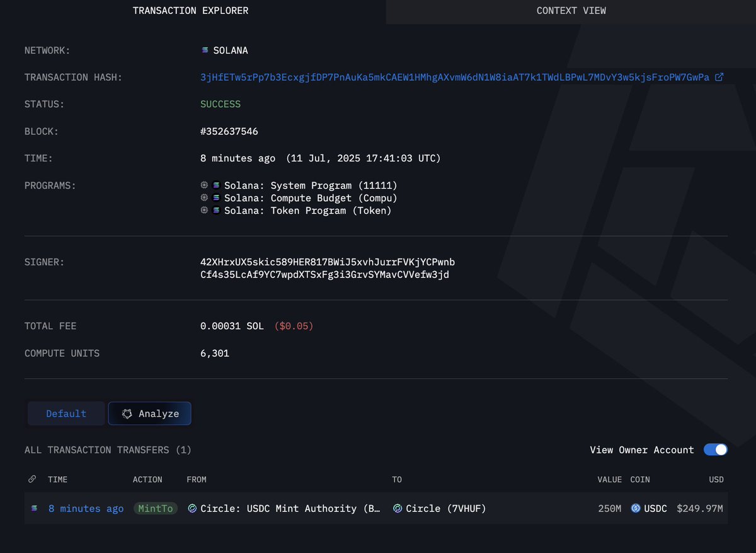Click the total fee value 0.00031 SOL
Image resolution: width=756 pixels, height=553 pixels.
coord(232,326)
